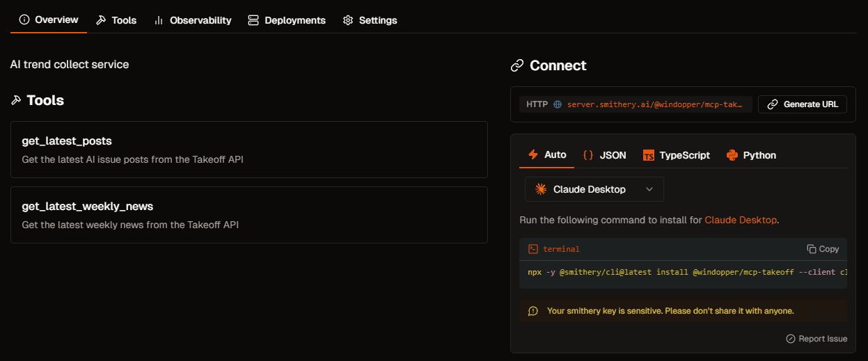Open the Settings tab
Viewport: 868px width, 361px height.
(x=370, y=20)
